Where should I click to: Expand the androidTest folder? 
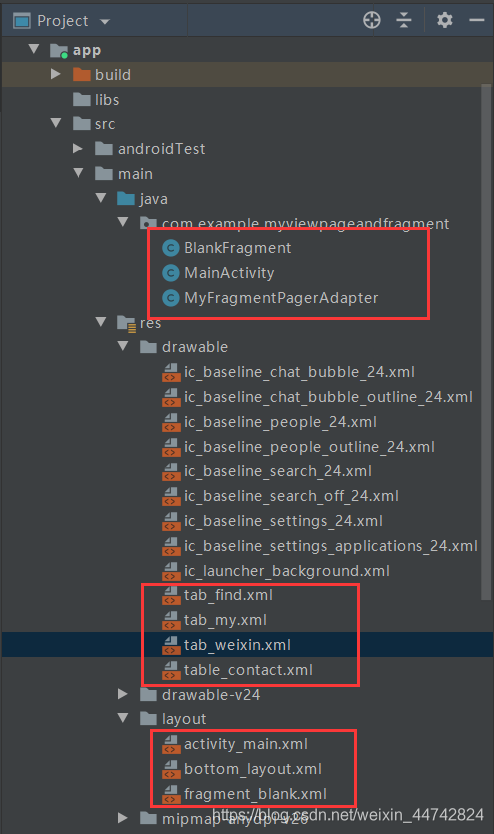pyautogui.click(x=78, y=148)
